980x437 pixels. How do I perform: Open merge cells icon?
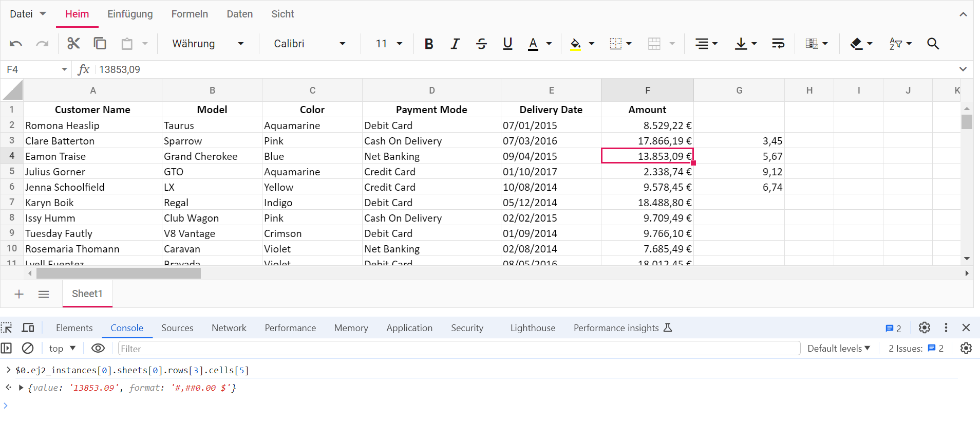(654, 44)
